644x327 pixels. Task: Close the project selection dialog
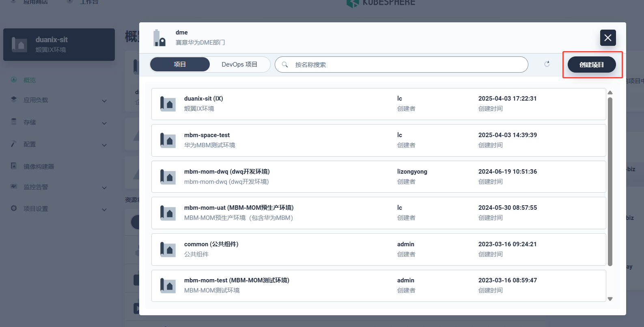click(608, 38)
